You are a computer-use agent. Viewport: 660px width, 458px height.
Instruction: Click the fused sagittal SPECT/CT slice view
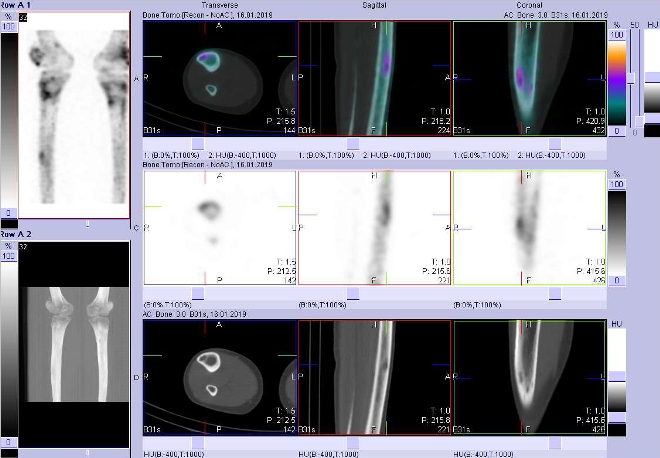pyautogui.click(x=375, y=78)
